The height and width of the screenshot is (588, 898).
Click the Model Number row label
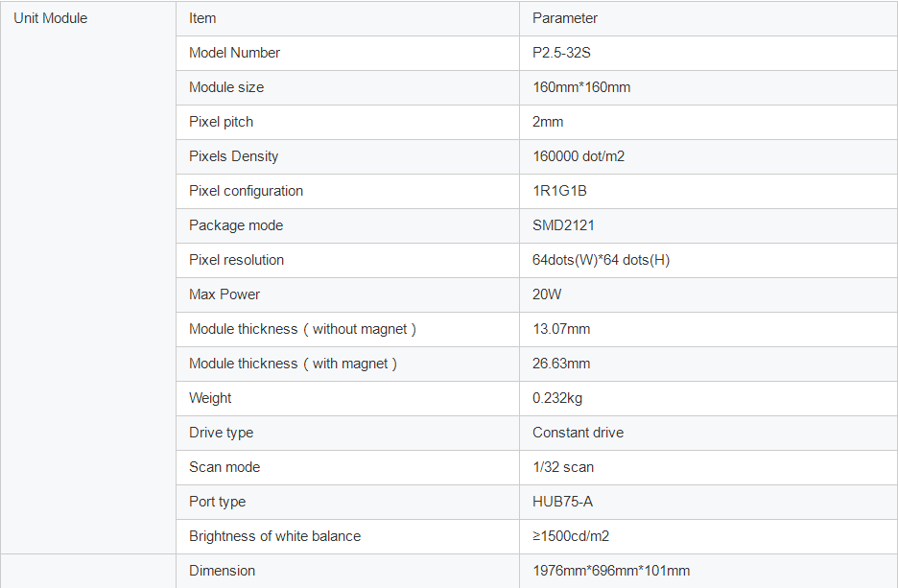(x=234, y=53)
